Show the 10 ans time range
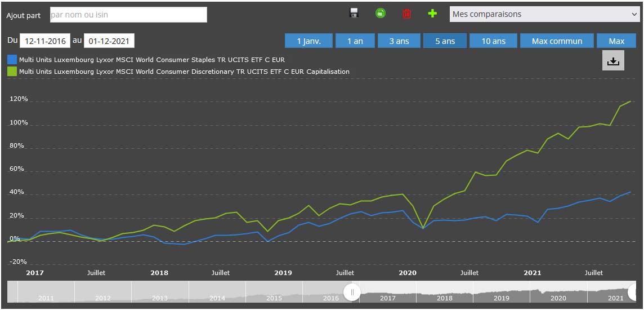Screen dimensions: 644x310 point(493,41)
